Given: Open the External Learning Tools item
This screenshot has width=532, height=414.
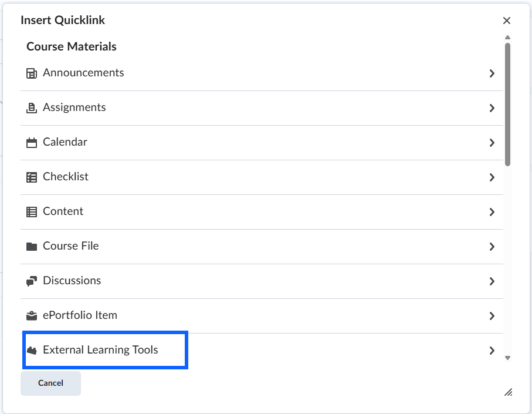Looking at the screenshot, I should (x=100, y=350).
